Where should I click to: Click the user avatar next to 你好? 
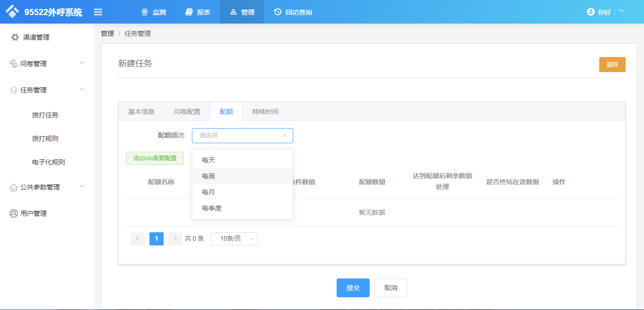click(x=591, y=12)
